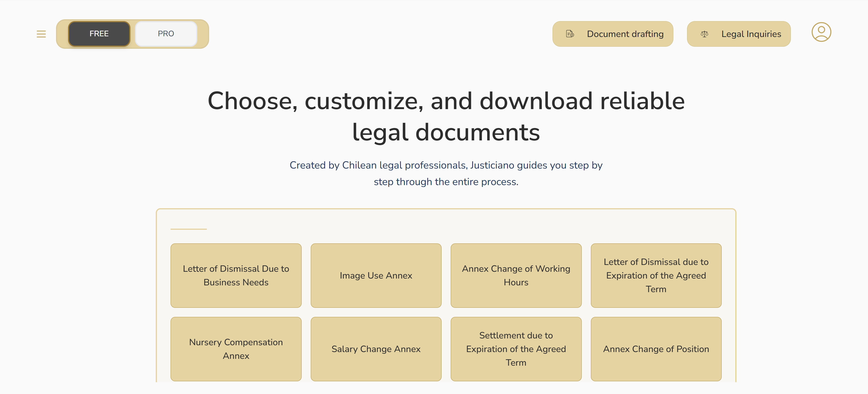
Task: Select the Image Use Annex document
Action: pyautogui.click(x=376, y=275)
